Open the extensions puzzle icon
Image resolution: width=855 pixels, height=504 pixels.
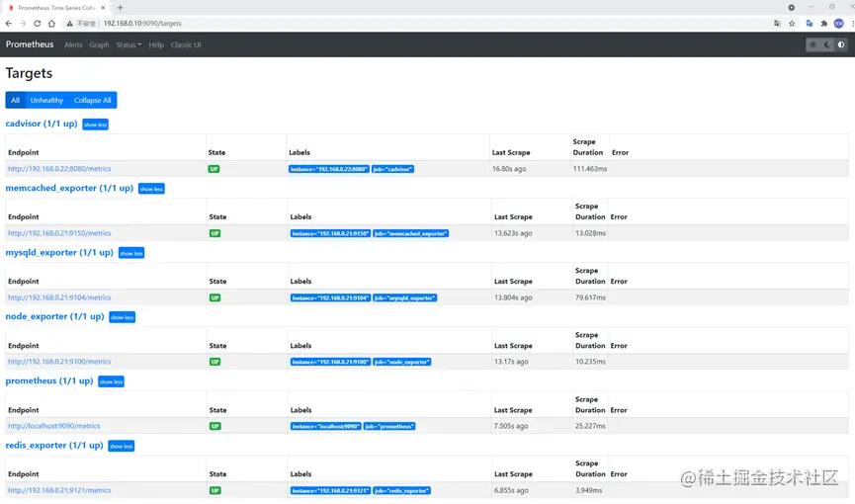(824, 24)
